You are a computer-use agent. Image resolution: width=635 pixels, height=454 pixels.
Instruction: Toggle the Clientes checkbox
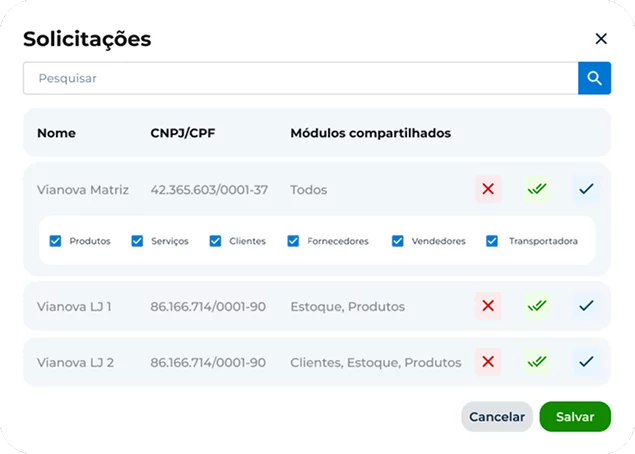[215, 241]
